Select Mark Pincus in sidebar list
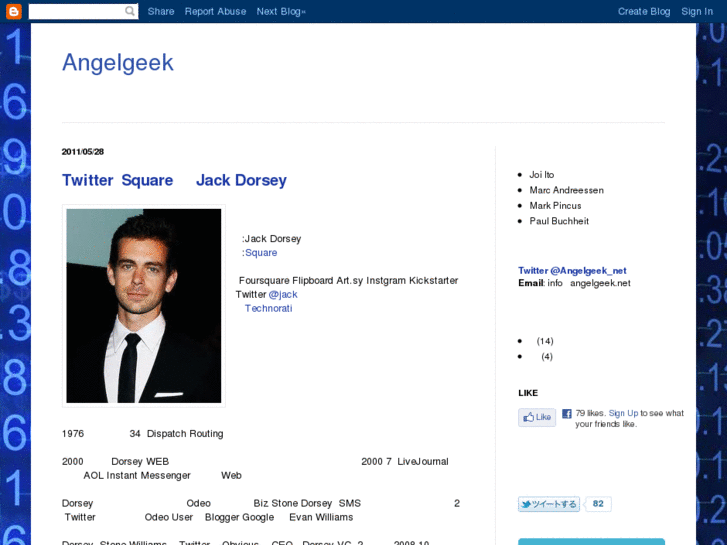This screenshot has width=727, height=545. click(555, 205)
